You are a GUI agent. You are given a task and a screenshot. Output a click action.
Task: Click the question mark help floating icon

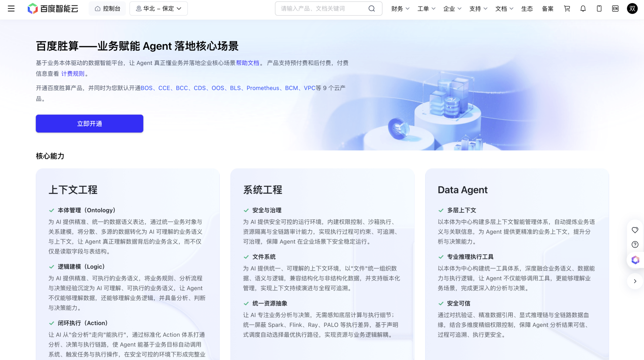tap(635, 245)
